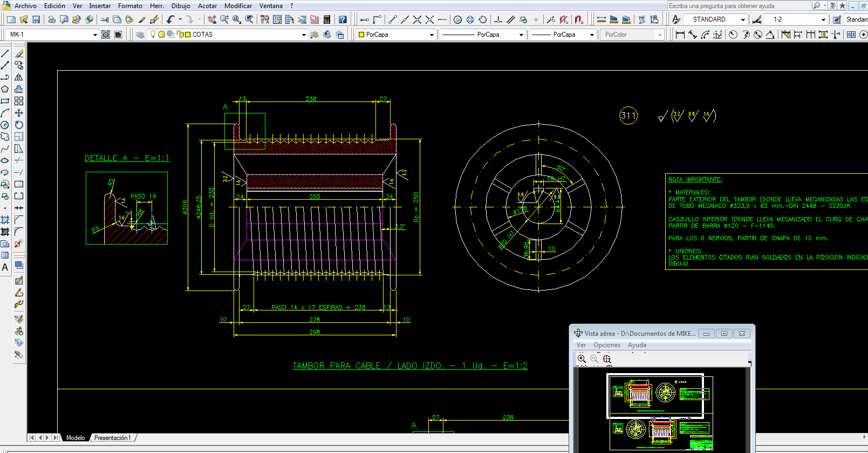Viewport: 868px width, 453px height.
Task: Expand the MK-1 workspace dropdown
Action: pyautogui.click(x=95, y=35)
